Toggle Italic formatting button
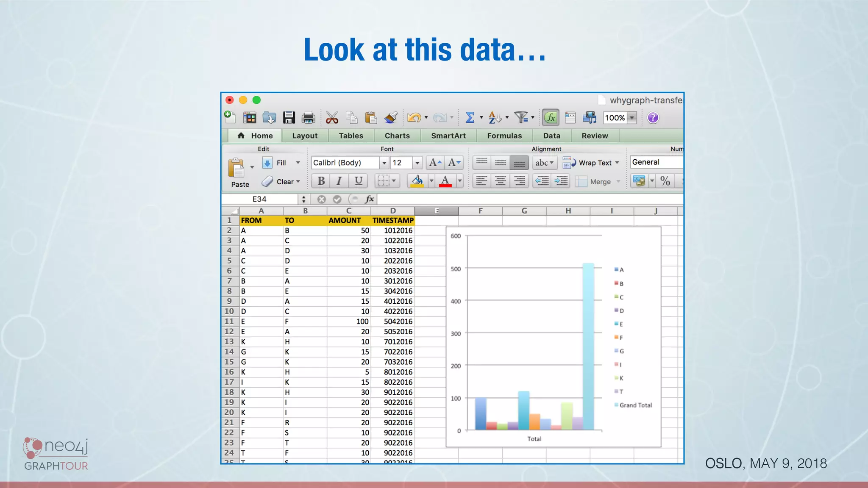The width and height of the screenshot is (868, 488). [339, 181]
